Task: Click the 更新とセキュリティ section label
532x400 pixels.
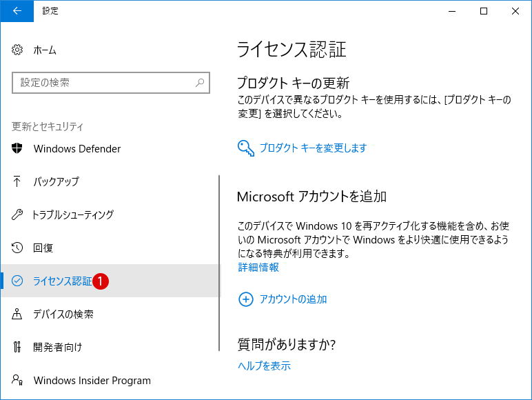Action: tap(48, 126)
